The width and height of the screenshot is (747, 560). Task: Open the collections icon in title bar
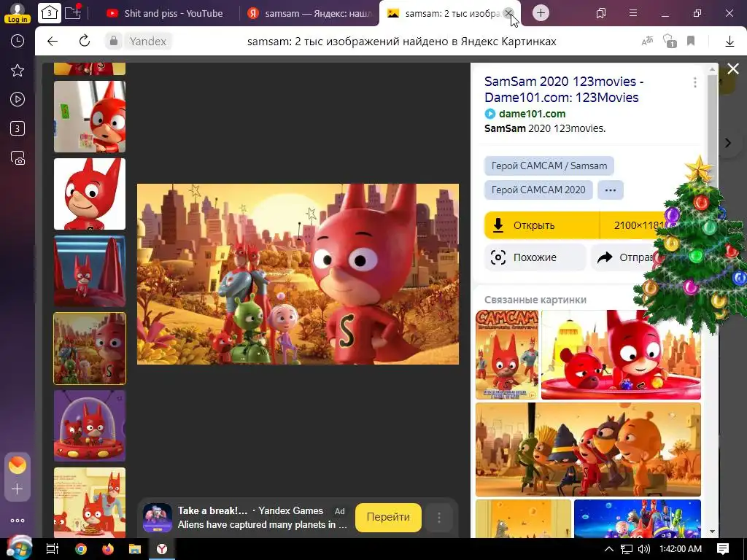[601, 13]
